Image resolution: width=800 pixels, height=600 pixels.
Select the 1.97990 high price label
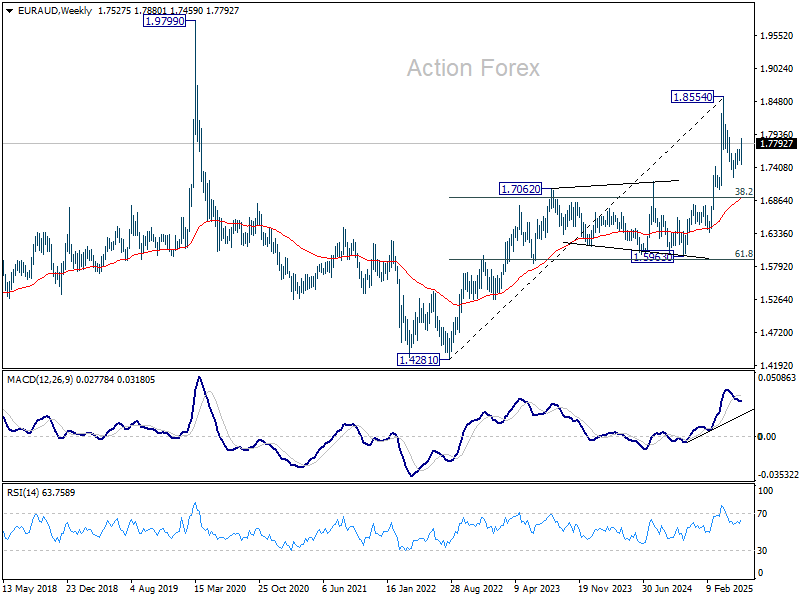click(x=164, y=21)
